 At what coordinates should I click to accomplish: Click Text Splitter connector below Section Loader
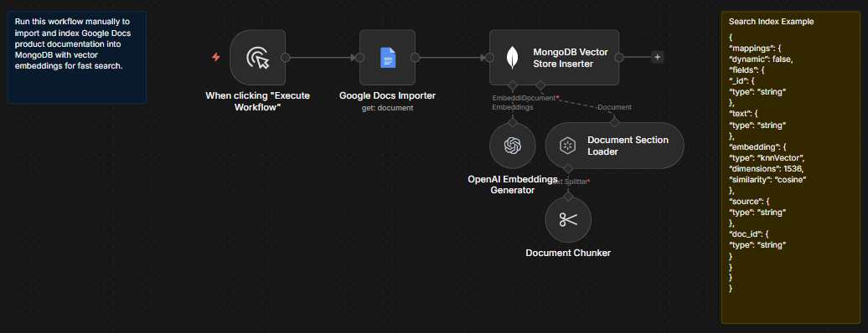click(x=568, y=168)
